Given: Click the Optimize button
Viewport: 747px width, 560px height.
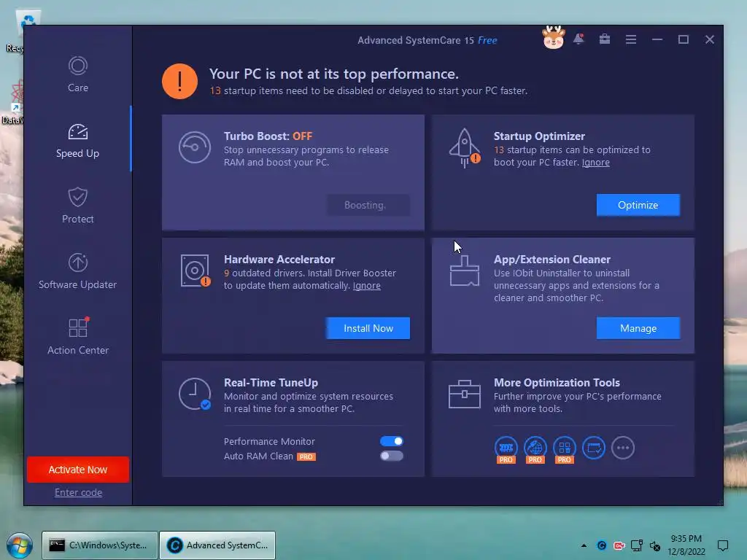Looking at the screenshot, I should click(x=638, y=205).
